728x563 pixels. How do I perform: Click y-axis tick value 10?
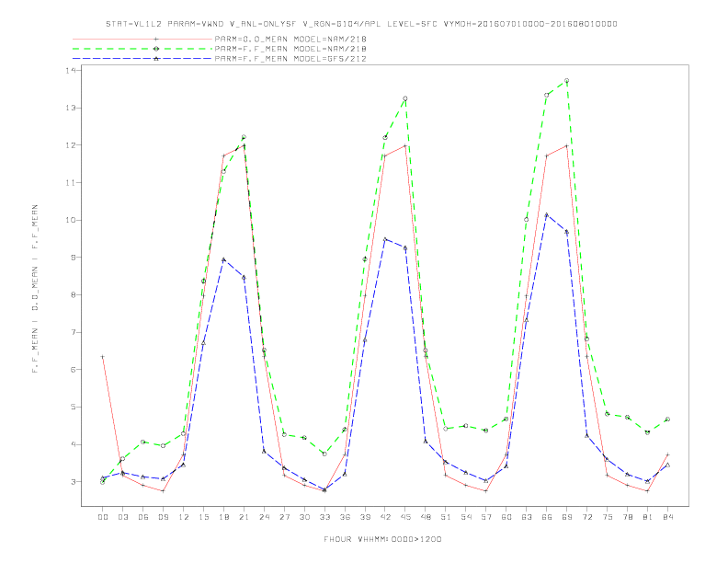click(71, 220)
